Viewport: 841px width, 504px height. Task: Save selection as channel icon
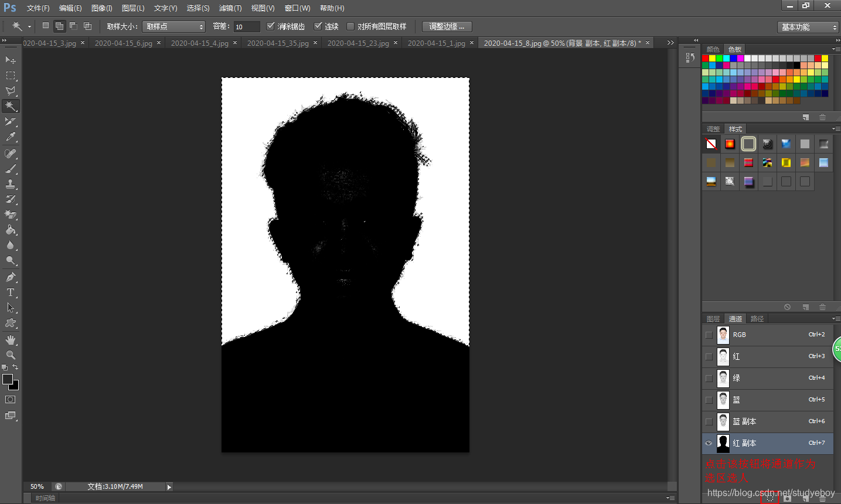[788, 498]
